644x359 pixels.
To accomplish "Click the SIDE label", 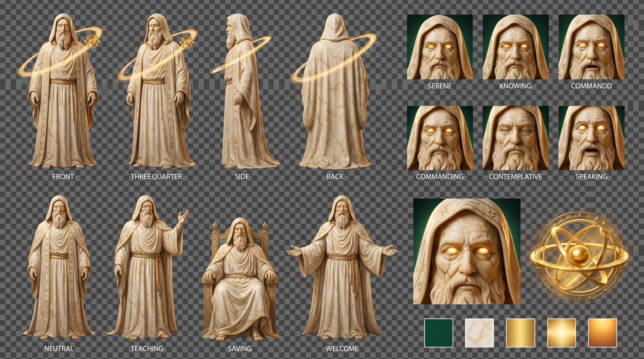I will (x=242, y=177).
